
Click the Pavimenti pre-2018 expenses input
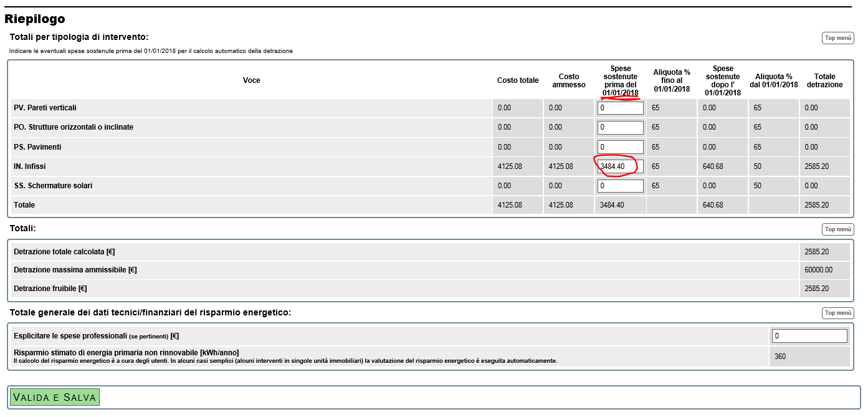tap(620, 147)
